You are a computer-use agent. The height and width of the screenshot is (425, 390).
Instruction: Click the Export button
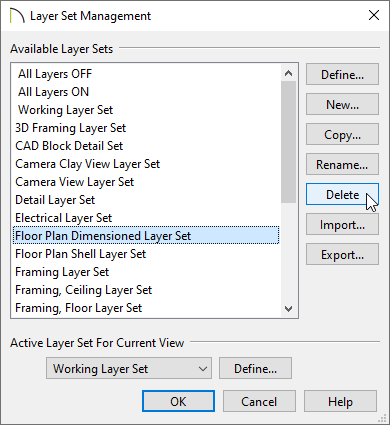point(342,254)
